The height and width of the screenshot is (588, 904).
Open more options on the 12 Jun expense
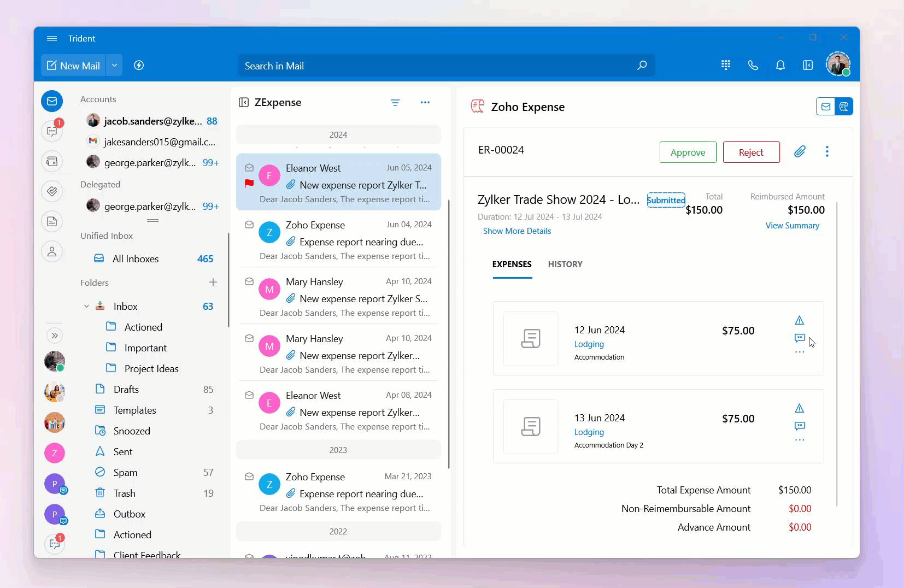click(800, 352)
